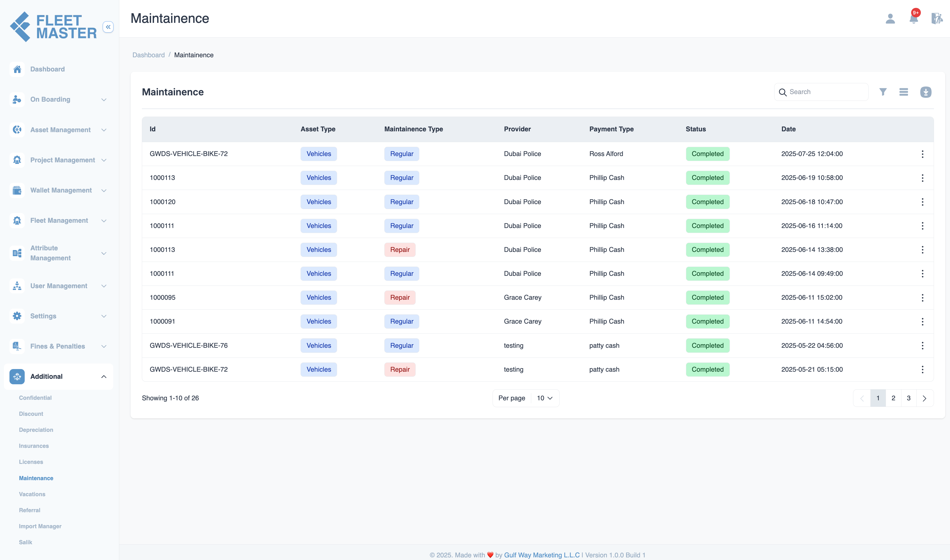Open actions menu for 2025-06-19 10:58:00 row
This screenshot has width=950, height=560.
[922, 178]
